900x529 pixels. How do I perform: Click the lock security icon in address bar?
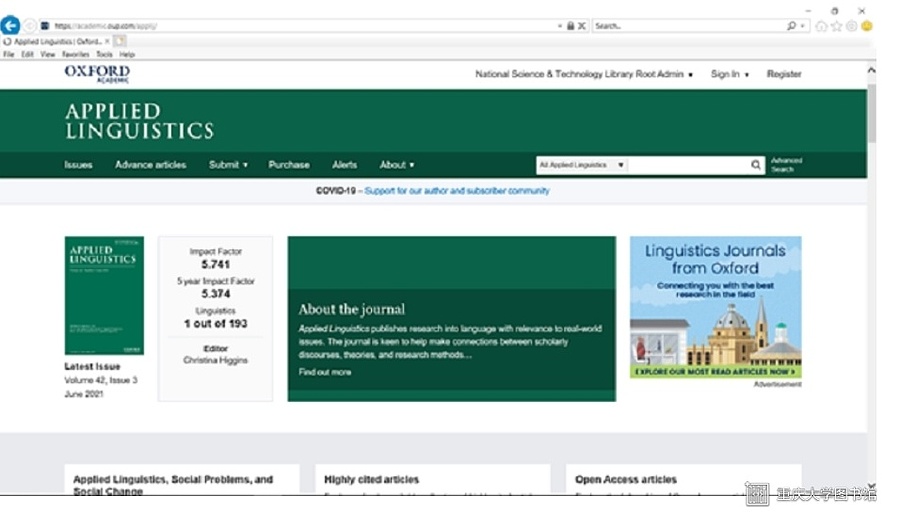click(x=571, y=26)
